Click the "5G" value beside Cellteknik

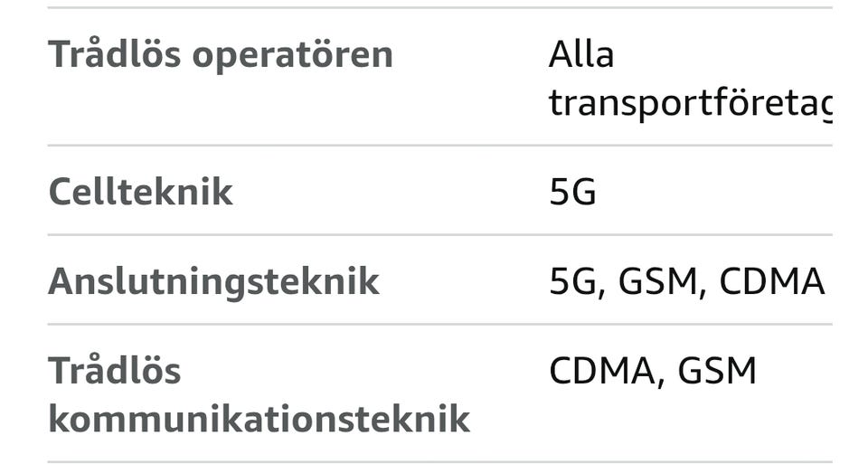click(572, 192)
